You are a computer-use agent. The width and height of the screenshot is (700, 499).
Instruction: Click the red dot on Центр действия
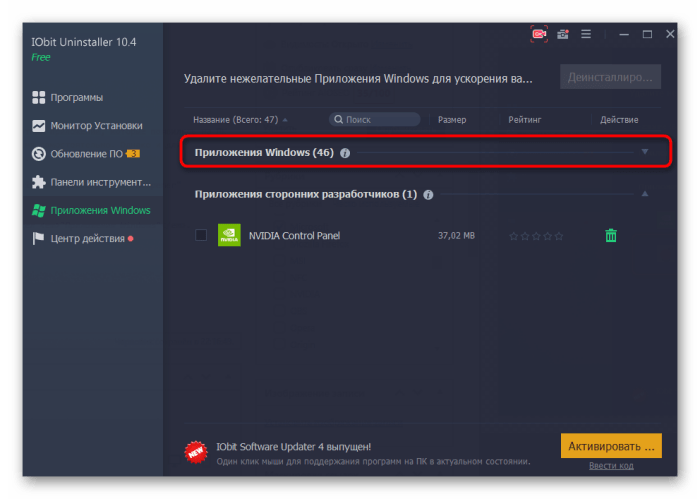point(131,239)
